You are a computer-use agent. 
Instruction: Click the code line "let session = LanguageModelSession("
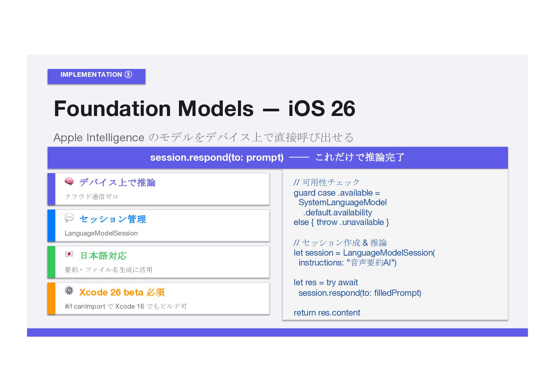(364, 253)
